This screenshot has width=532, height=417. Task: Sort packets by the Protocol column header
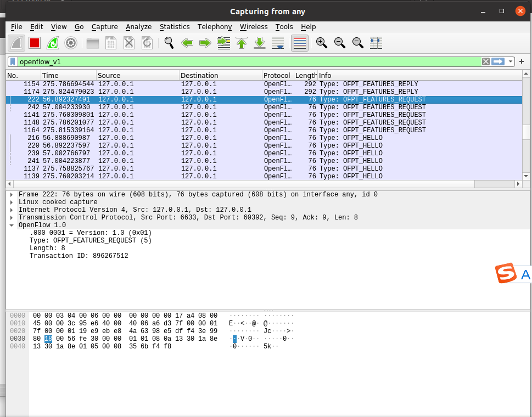click(278, 76)
